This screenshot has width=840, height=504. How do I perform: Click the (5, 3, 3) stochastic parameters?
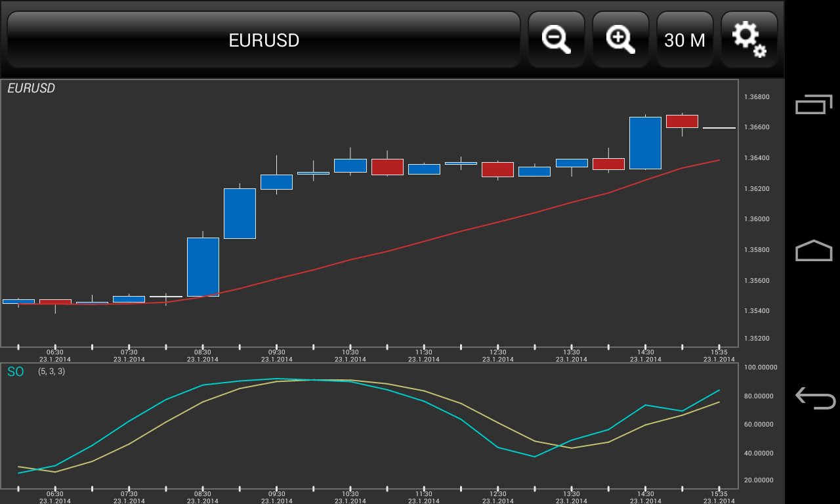tap(51, 371)
